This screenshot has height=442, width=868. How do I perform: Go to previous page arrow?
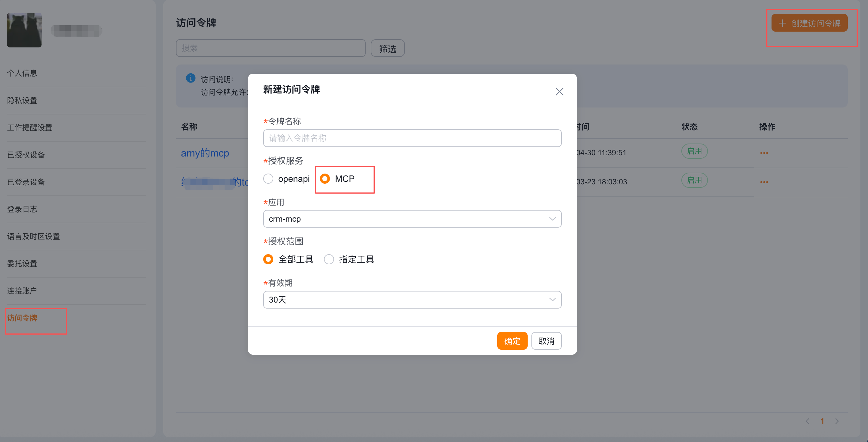pos(808,421)
